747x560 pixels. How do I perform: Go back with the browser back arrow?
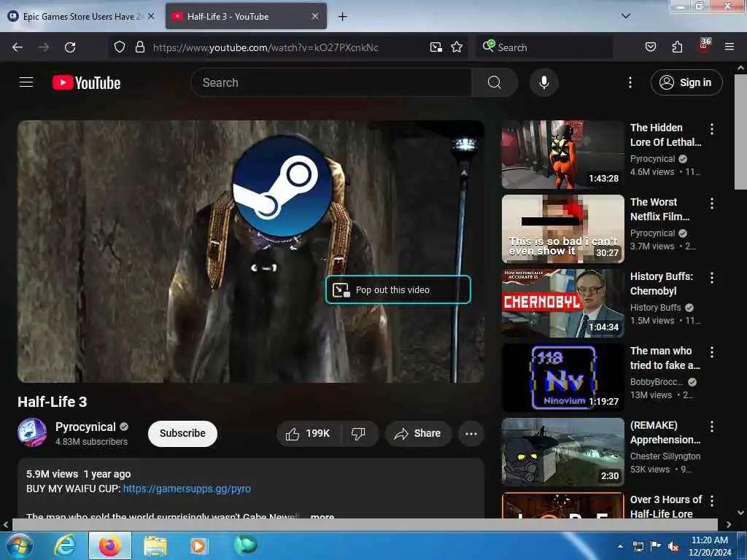click(18, 47)
